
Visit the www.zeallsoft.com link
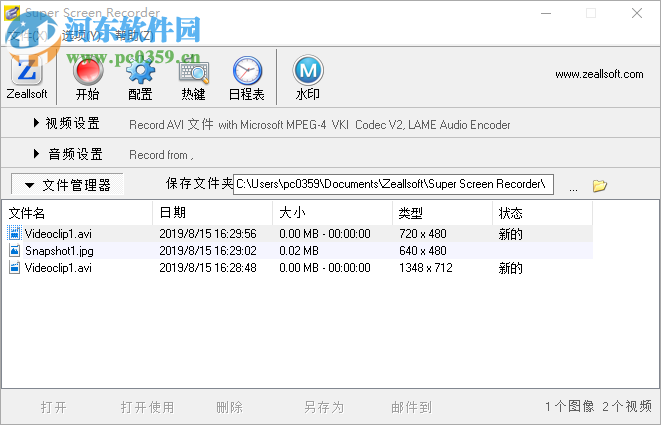click(x=599, y=74)
